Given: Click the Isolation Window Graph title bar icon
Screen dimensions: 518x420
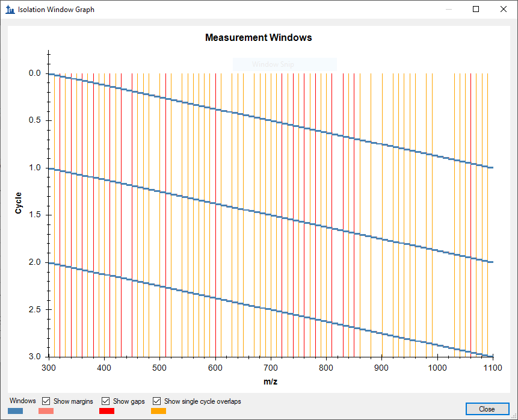Looking at the screenshot, I should pos(10,10).
